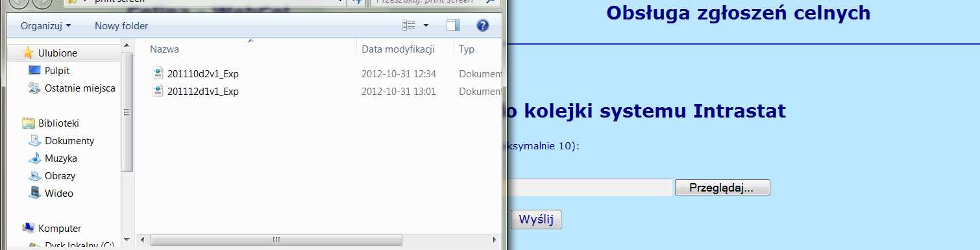Image resolution: width=980 pixels, height=250 pixels.
Task: Click the Pulpit desktop icon
Action: (x=34, y=71)
